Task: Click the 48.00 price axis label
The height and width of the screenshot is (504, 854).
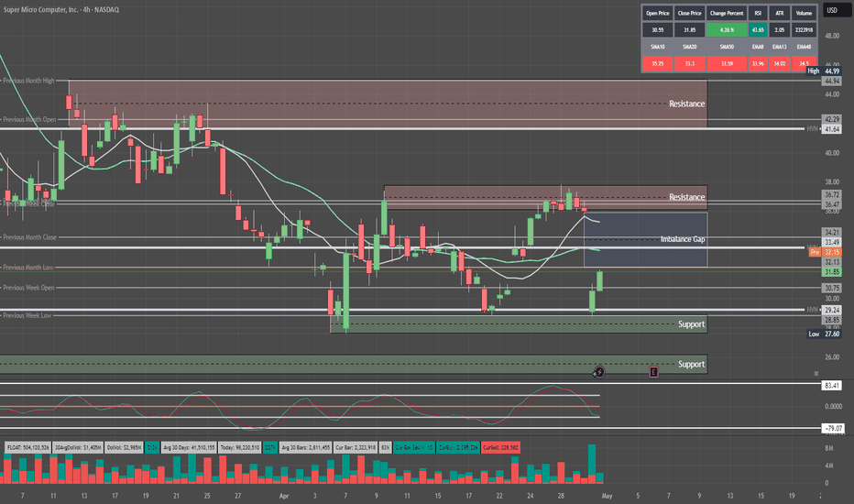Action: [832, 36]
